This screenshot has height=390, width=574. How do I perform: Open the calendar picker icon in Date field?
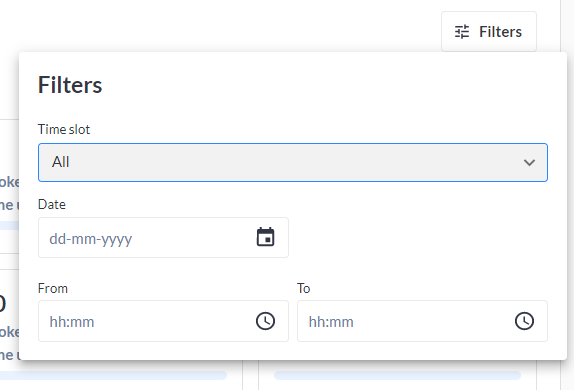click(x=265, y=237)
